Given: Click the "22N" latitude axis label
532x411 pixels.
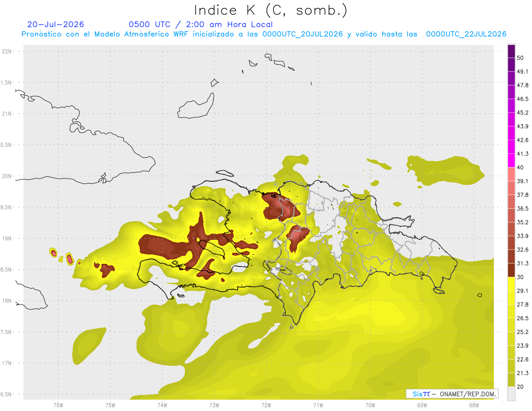Looking at the screenshot, I should coord(7,51).
